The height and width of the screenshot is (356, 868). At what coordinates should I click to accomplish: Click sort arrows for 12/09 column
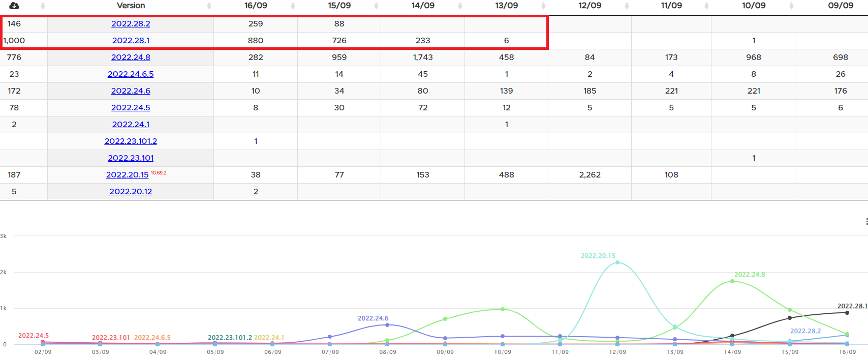tap(627, 6)
